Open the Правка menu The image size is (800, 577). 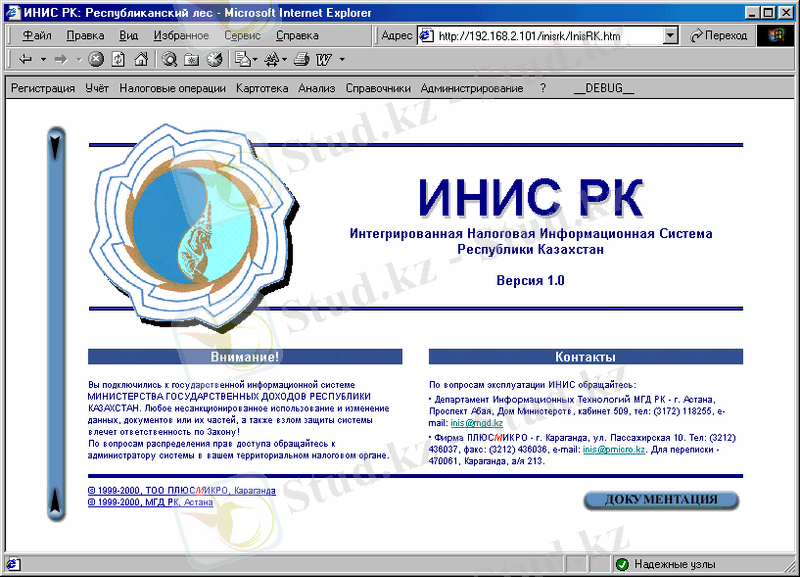point(85,36)
